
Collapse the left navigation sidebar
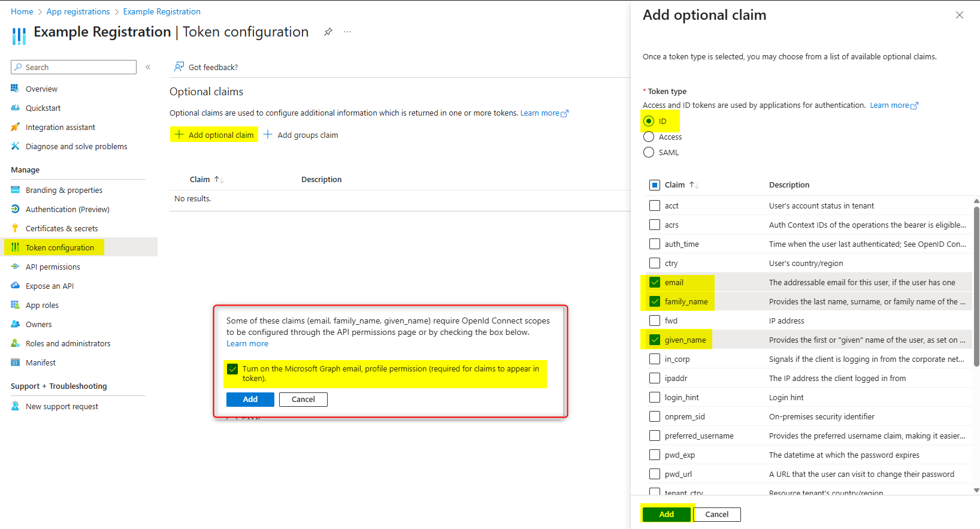(148, 67)
